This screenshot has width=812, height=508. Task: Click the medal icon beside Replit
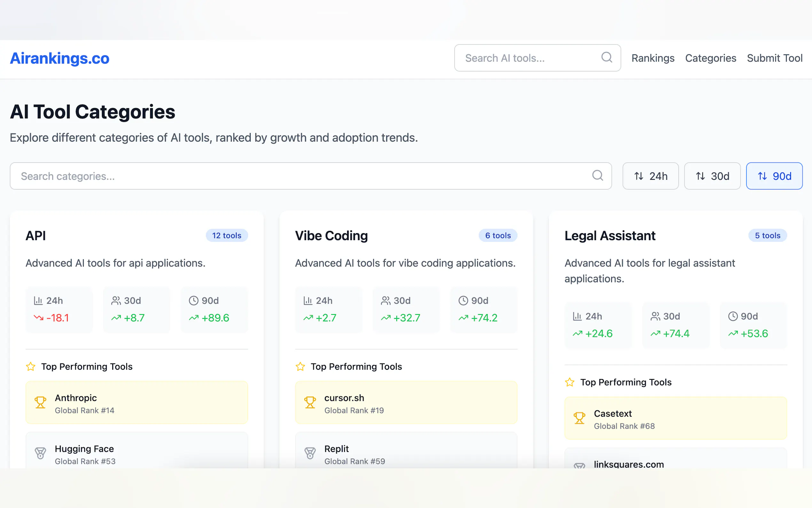click(310, 453)
